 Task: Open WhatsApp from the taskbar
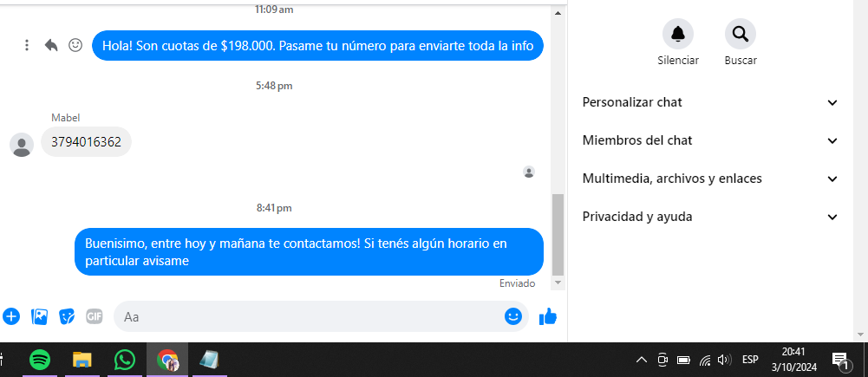coord(125,361)
